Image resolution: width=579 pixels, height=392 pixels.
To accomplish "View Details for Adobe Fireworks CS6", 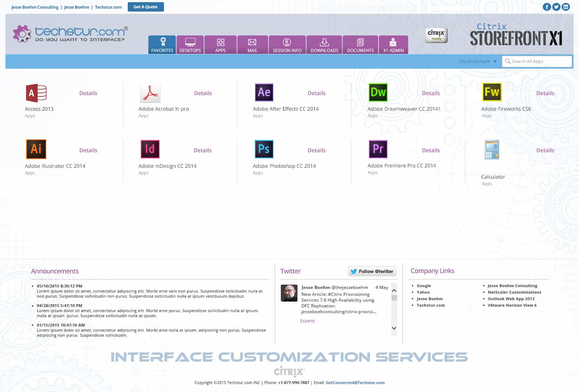I will coord(545,93).
